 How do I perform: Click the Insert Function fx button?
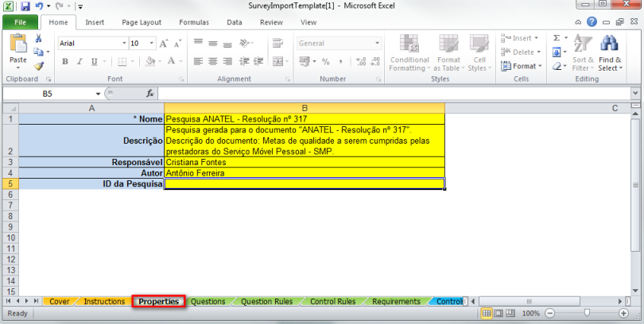coord(150,94)
